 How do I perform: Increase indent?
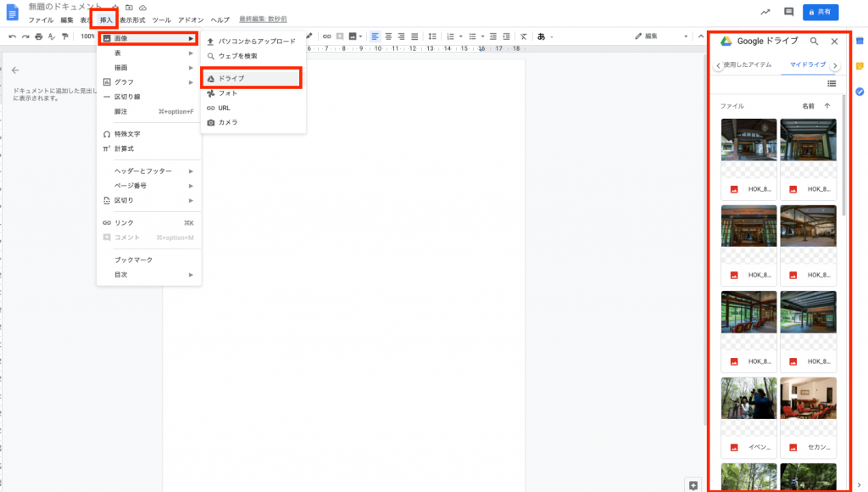click(507, 36)
